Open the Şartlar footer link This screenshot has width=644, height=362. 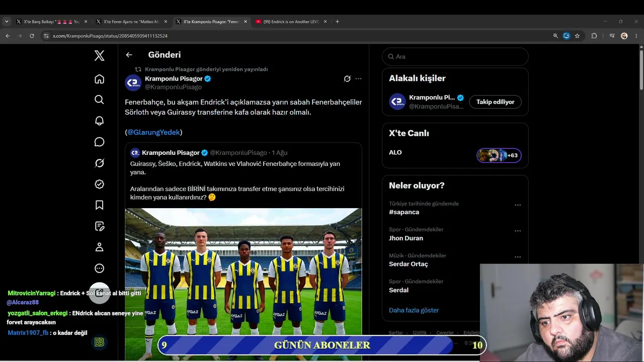pyautogui.click(x=396, y=333)
